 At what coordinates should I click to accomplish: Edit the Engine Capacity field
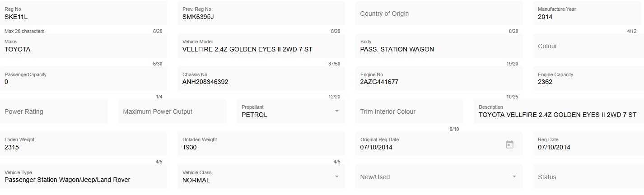pyautogui.click(x=588, y=82)
